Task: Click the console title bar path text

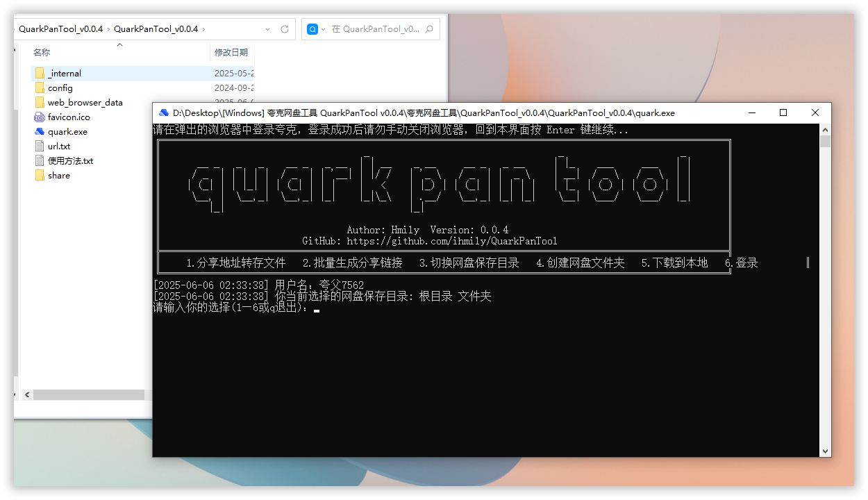Action: pos(424,112)
